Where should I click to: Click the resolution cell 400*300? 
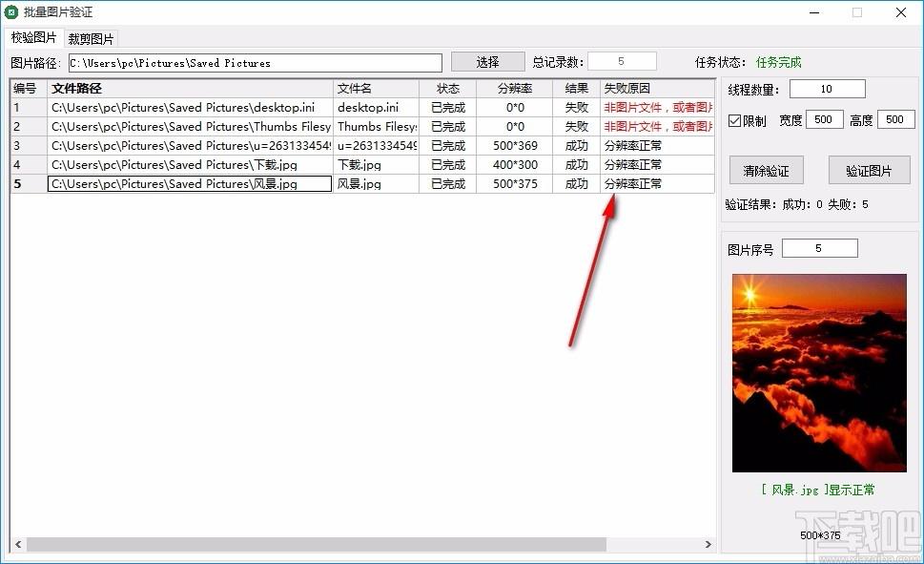pyautogui.click(x=515, y=164)
